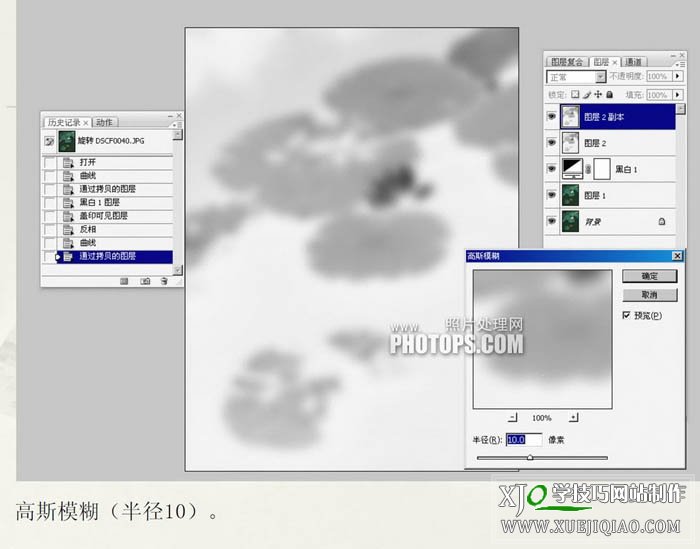Open the 填充 fill slider arrow
700x549 pixels.
point(678,95)
